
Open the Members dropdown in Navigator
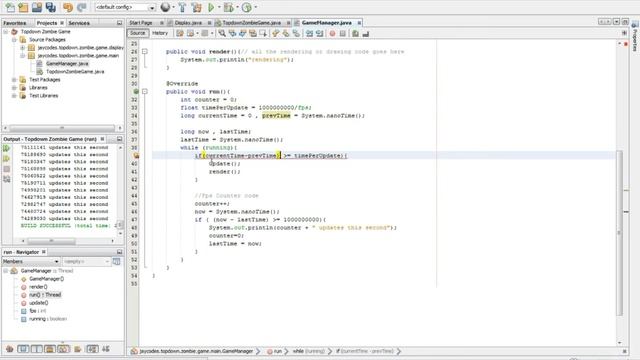tap(31, 261)
